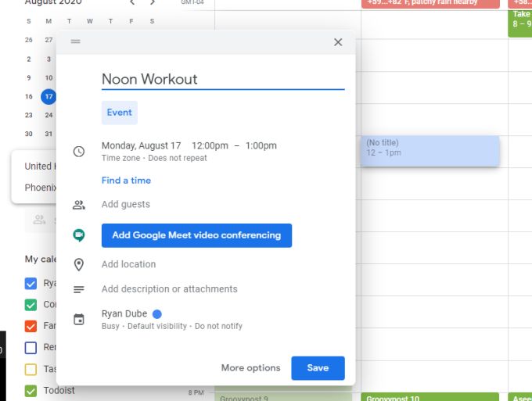The width and height of the screenshot is (532, 401).
Task: Close the quick event dialog
Action: coord(338,42)
